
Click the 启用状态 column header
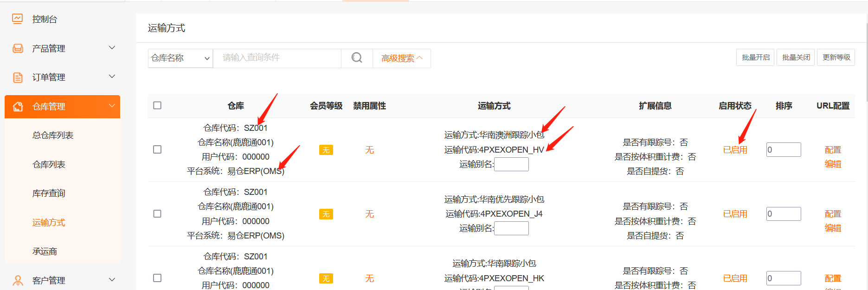(x=735, y=106)
